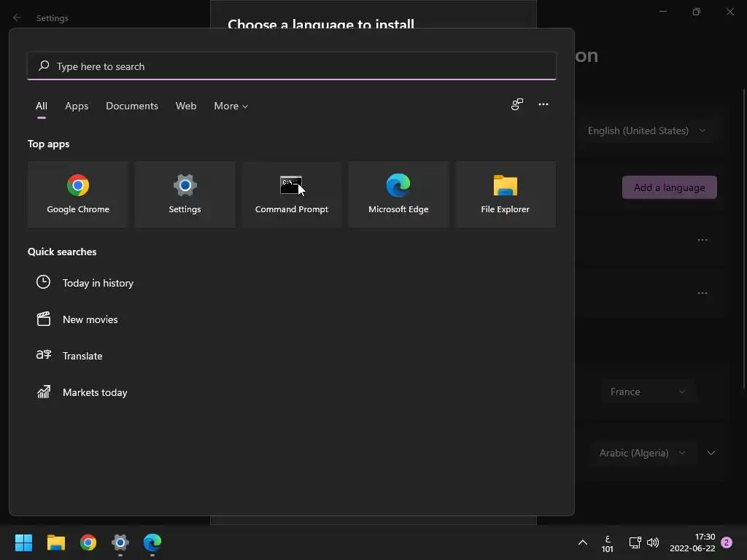Switch to the Apps search tab
The height and width of the screenshot is (560, 747).
(x=77, y=106)
